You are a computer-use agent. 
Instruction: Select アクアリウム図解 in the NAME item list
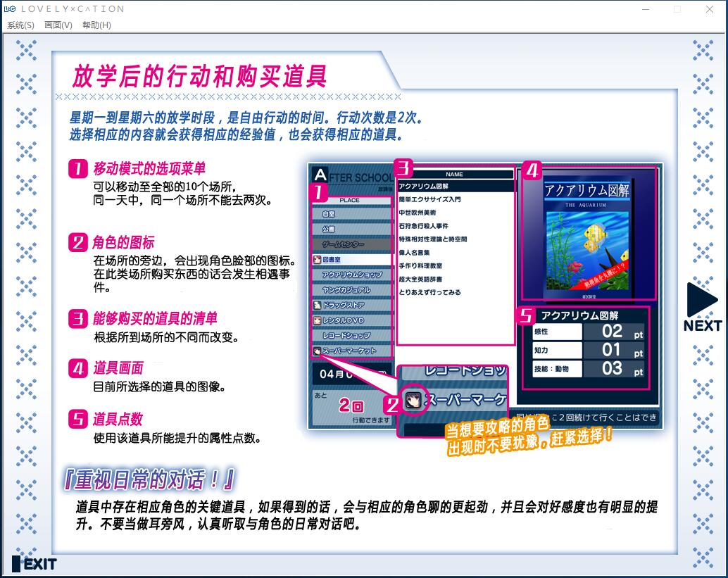point(456,186)
